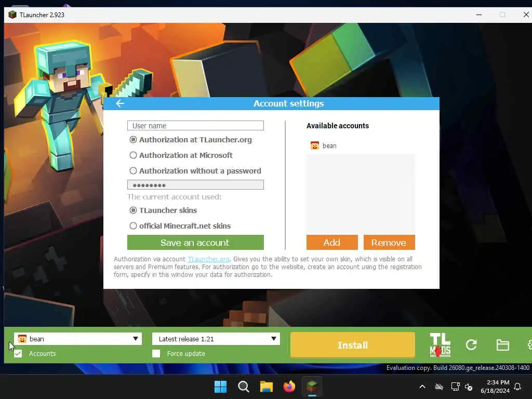Uncheck the Accounts checkbox

coord(18,353)
